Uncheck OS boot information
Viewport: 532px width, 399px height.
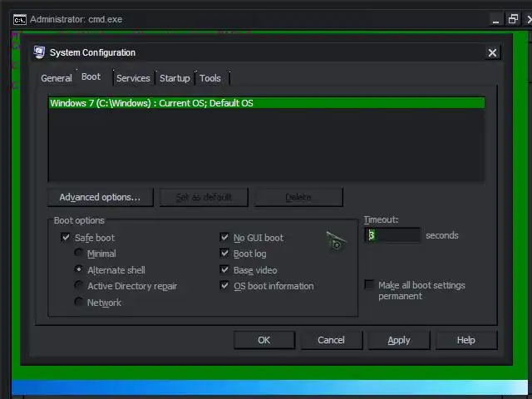tap(224, 285)
